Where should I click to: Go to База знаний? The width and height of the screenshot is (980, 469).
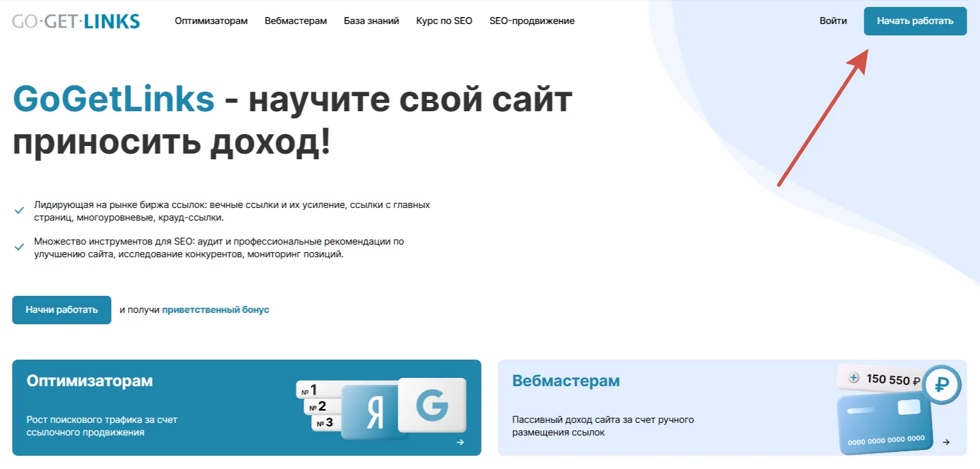tap(371, 21)
